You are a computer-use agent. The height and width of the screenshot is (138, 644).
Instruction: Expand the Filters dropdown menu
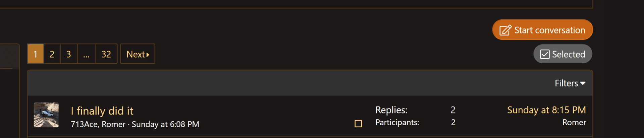point(570,83)
